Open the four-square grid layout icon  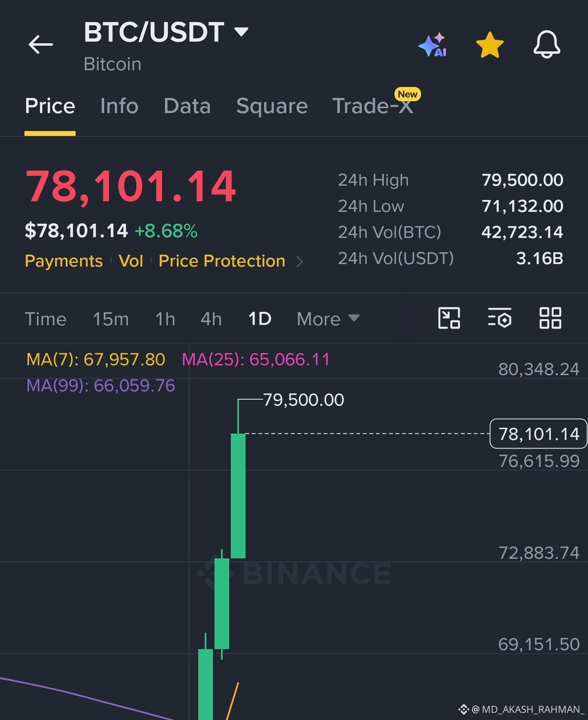pyautogui.click(x=550, y=318)
